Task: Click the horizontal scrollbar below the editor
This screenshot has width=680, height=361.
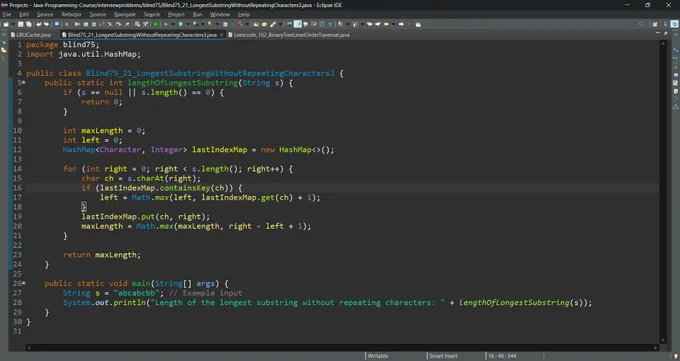Action: point(343,347)
